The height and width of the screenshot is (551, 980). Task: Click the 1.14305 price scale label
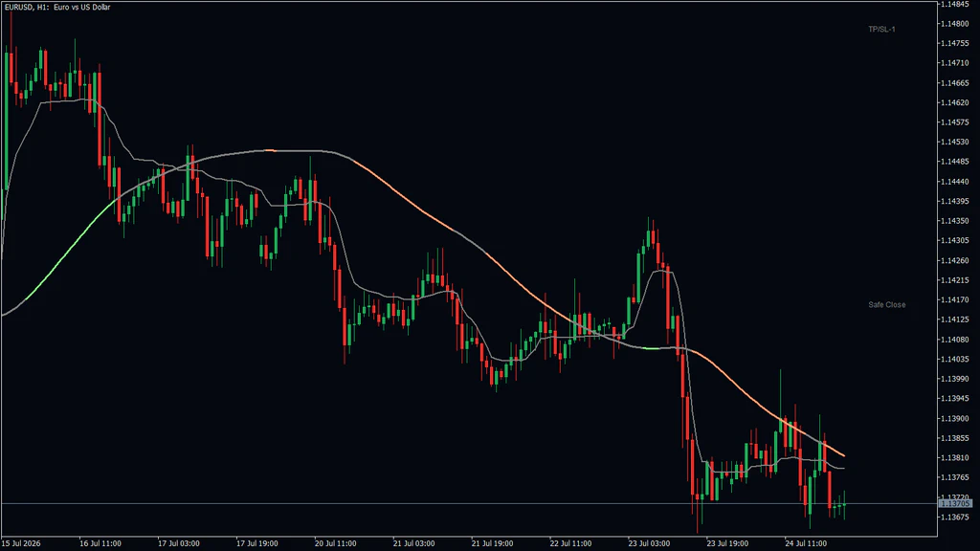(954, 240)
